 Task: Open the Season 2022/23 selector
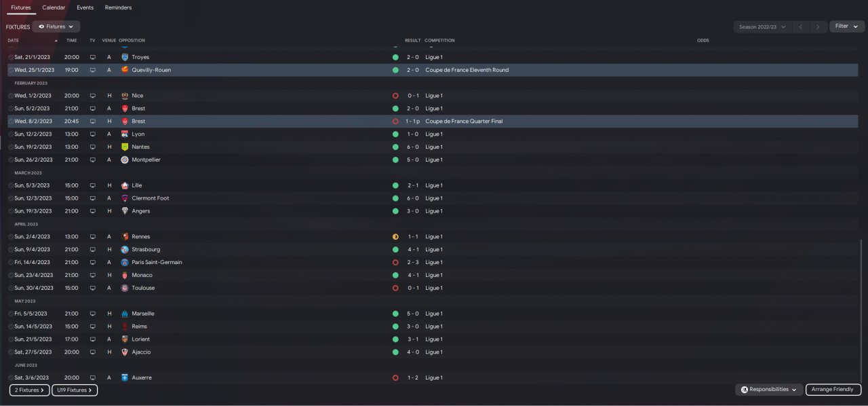[762, 26]
